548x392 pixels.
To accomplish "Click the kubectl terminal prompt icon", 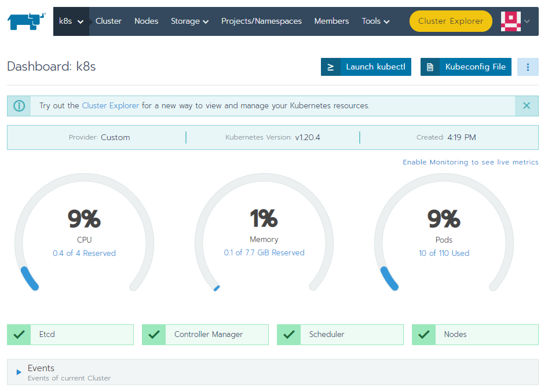I will [x=331, y=67].
